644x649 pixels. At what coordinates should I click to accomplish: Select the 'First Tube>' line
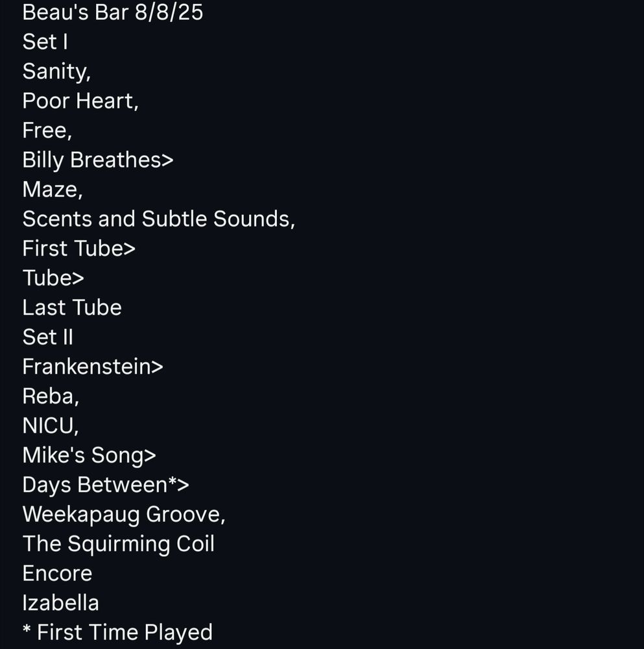pyautogui.click(x=79, y=249)
